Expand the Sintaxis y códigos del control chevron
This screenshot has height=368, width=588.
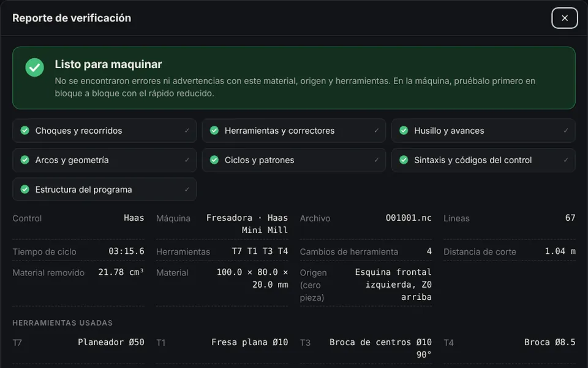(566, 160)
